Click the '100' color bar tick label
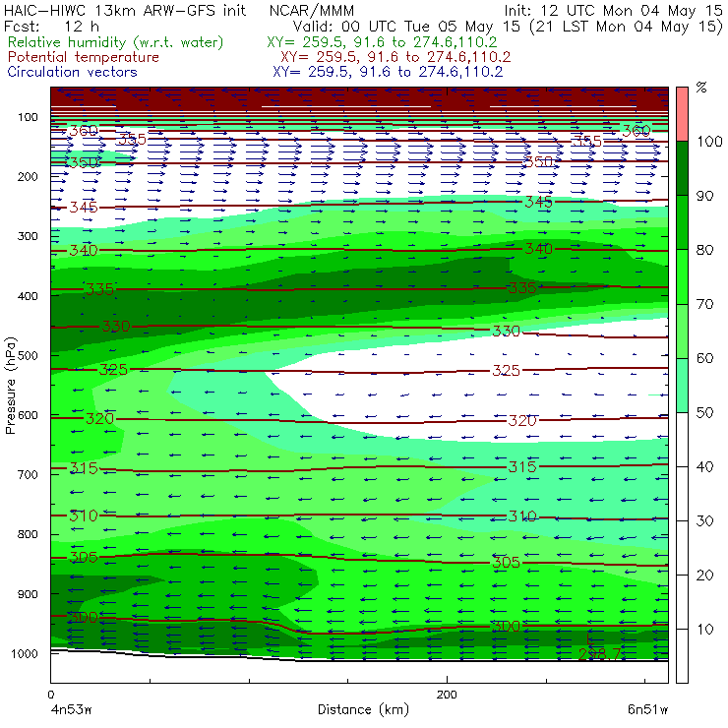This screenshot has width=728, height=728. 709,141
